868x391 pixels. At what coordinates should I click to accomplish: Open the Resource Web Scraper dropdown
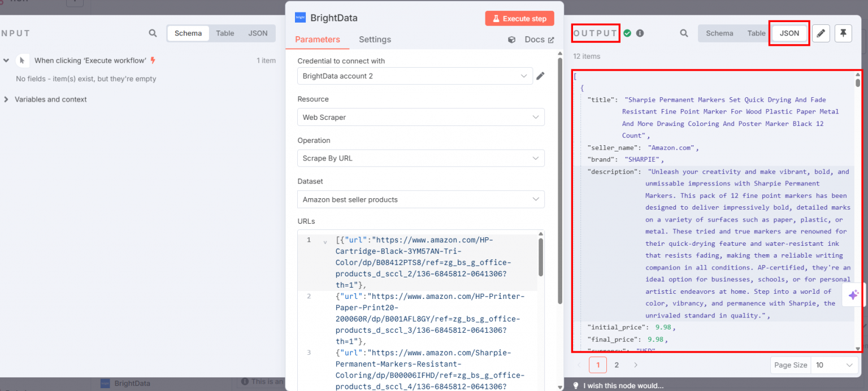click(x=421, y=117)
